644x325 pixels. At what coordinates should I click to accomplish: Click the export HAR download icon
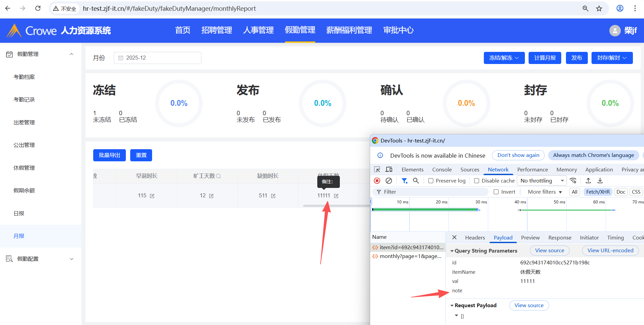[600, 181]
